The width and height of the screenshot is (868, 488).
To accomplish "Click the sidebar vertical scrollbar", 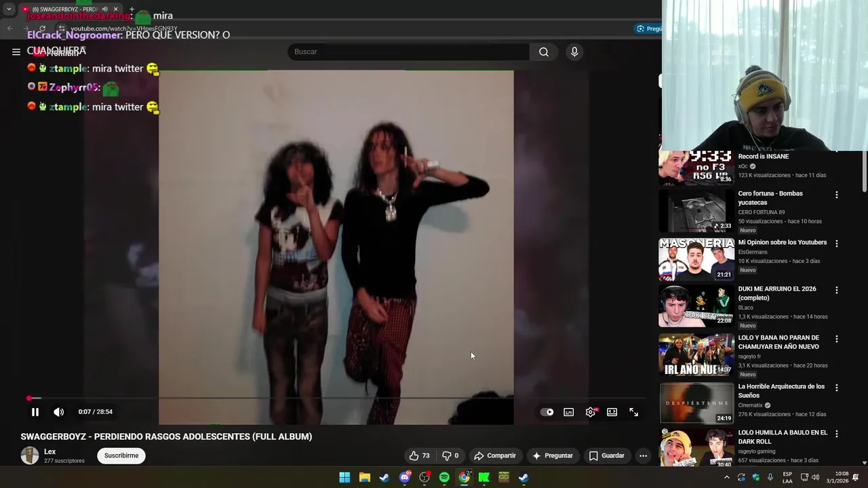I will (x=864, y=173).
